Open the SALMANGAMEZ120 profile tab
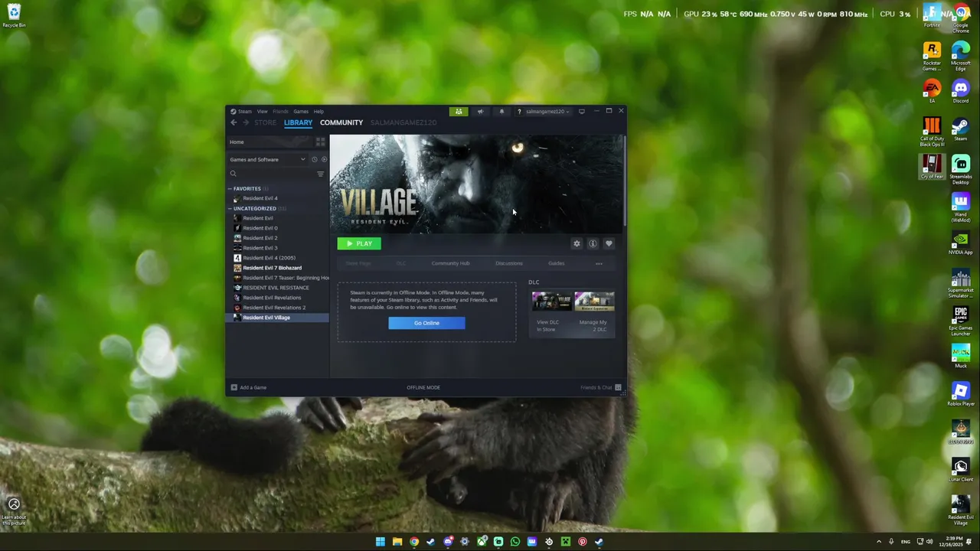Image resolution: width=980 pixels, height=551 pixels. 403,122
